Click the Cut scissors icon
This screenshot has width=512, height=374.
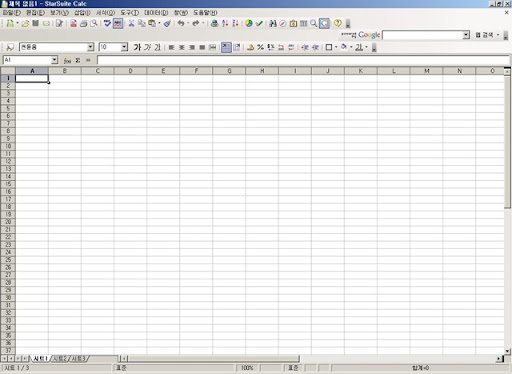coord(131,23)
